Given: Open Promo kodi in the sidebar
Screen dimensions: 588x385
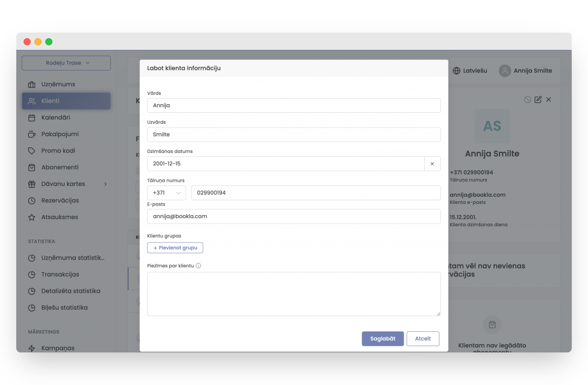Looking at the screenshot, I should click(58, 151).
